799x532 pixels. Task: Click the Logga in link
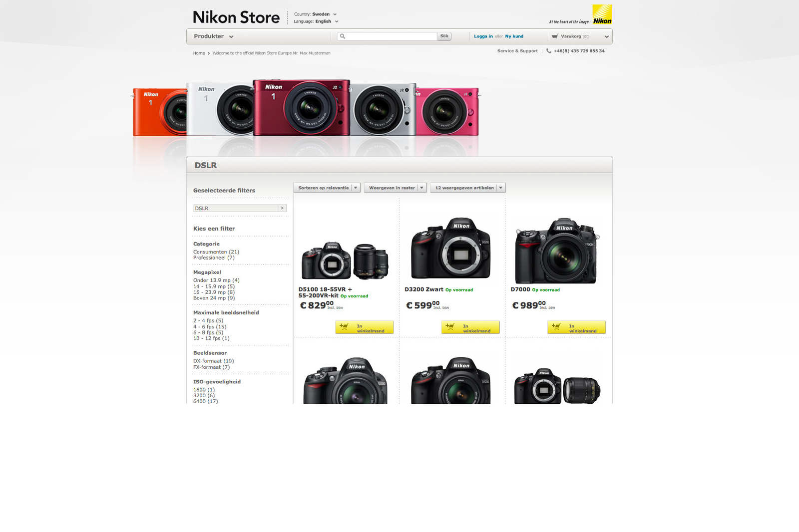[x=483, y=36]
